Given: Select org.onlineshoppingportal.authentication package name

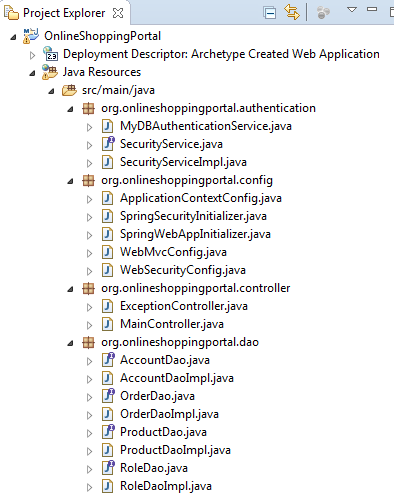Looking at the screenshot, I should 209,108.
